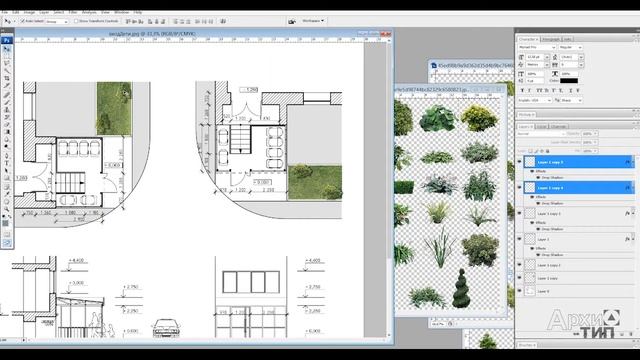Select the Quick Selection tool
Viewport: 640px width, 360px height.
point(7,71)
